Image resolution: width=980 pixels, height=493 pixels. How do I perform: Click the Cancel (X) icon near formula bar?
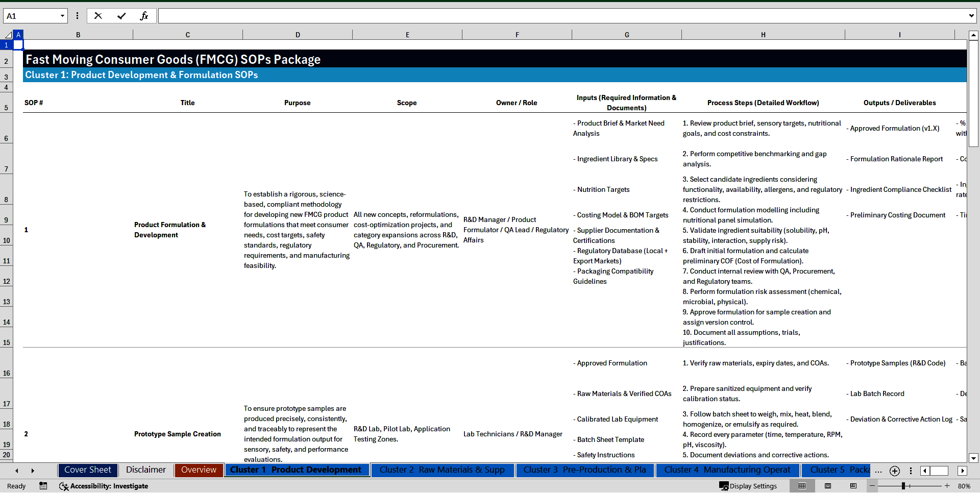click(x=98, y=15)
